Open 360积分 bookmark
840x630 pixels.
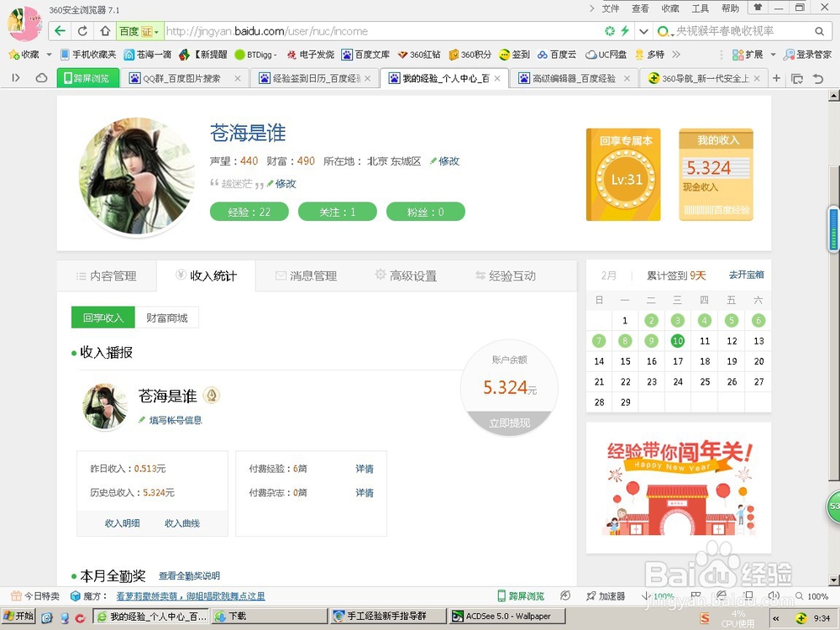pos(470,55)
